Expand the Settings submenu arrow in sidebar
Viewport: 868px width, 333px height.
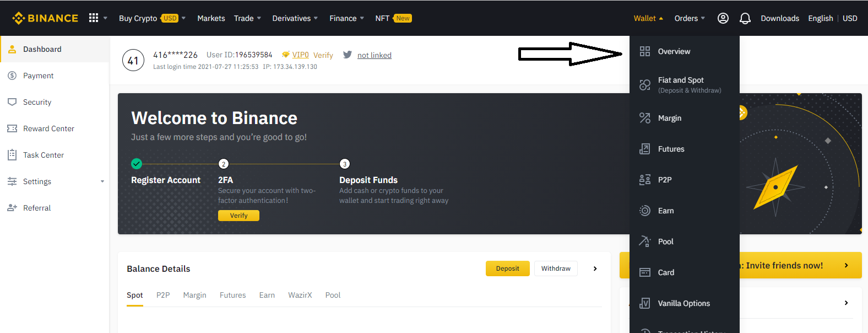102,181
